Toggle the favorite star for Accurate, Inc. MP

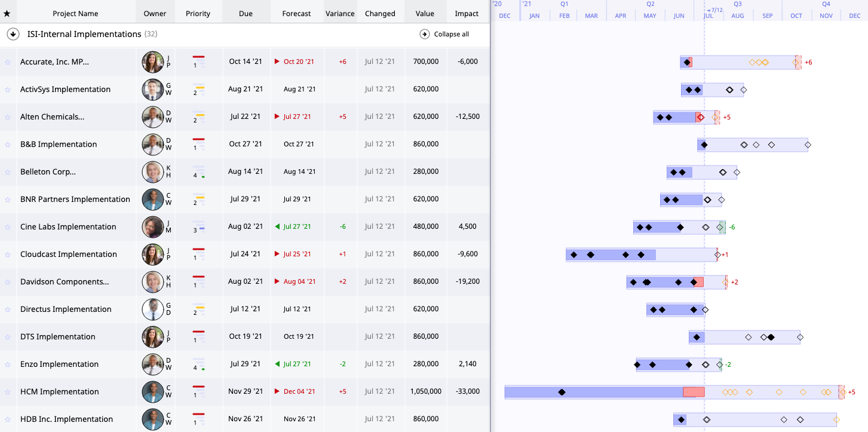point(8,62)
